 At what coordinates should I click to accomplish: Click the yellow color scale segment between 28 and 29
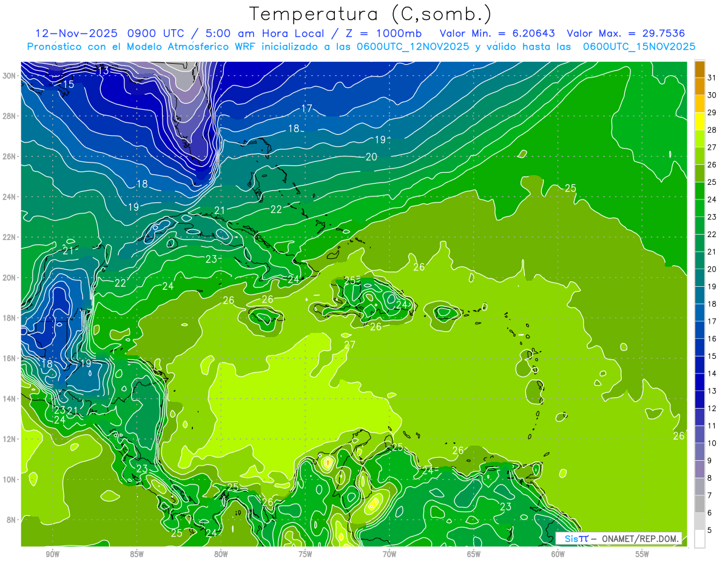click(699, 121)
